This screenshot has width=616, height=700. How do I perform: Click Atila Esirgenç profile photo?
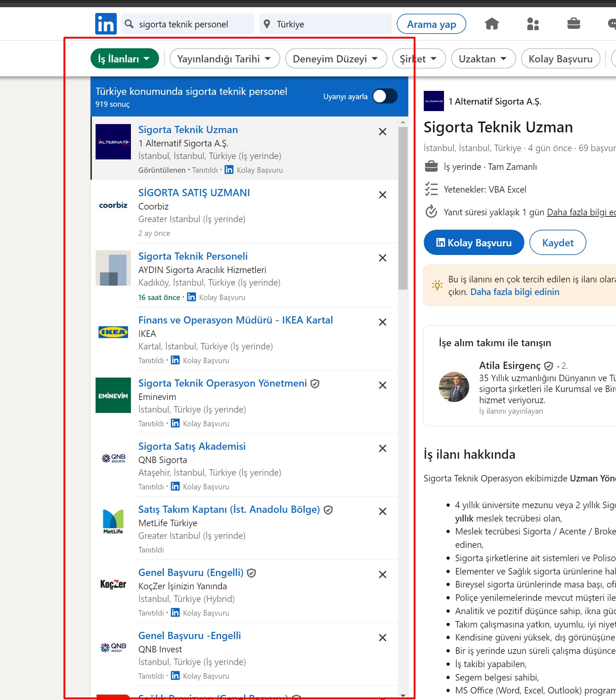tap(454, 387)
